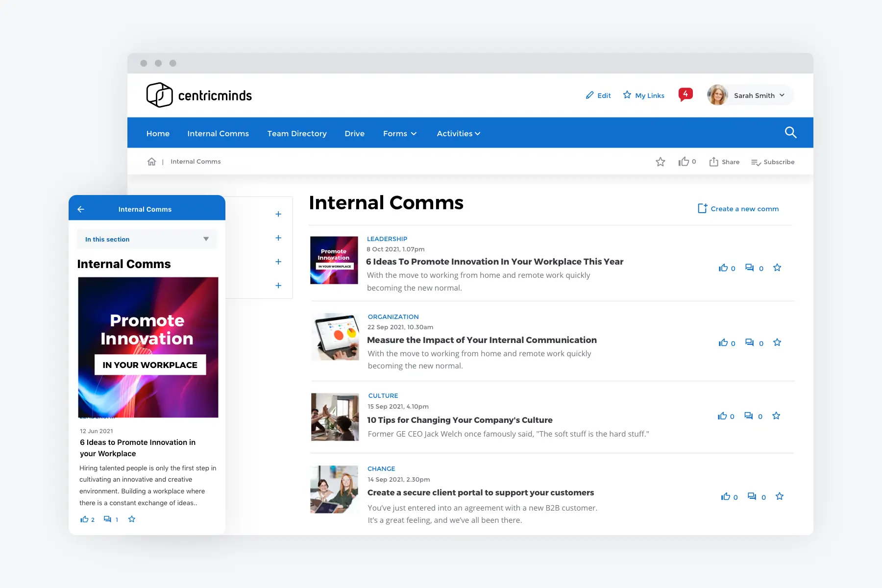The width and height of the screenshot is (882, 588).
Task: Click the back arrow in the mobile panel header
Action: [x=81, y=209]
